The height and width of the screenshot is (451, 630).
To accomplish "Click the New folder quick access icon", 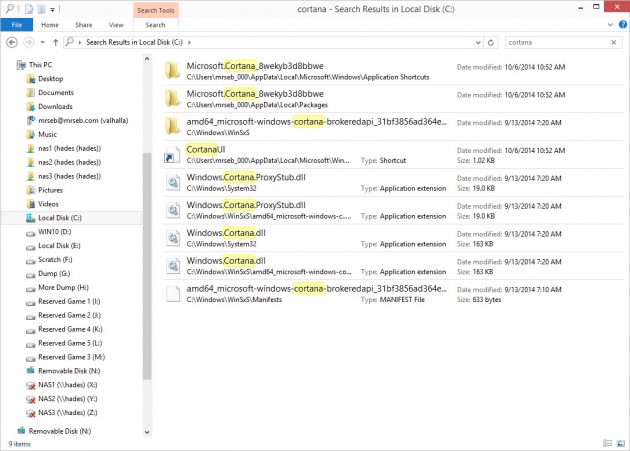I will click(x=41, y=8).
